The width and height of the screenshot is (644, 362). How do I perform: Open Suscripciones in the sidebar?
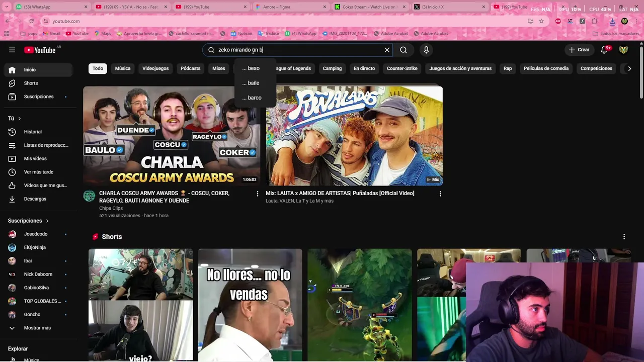[x=39, y=97]
